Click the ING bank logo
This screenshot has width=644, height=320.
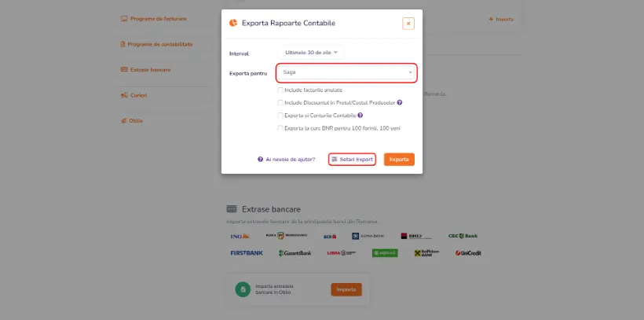click(x=240, y=236)
